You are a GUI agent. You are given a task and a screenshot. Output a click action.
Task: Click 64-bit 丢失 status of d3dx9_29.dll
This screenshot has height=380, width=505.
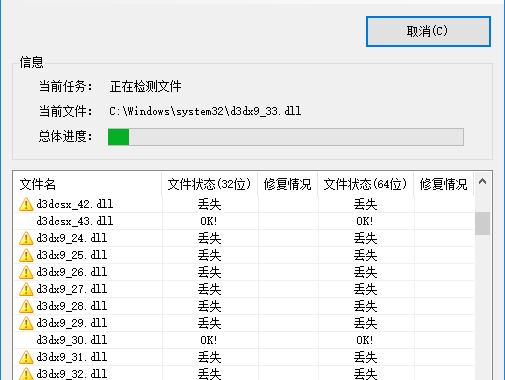[365, 323]
